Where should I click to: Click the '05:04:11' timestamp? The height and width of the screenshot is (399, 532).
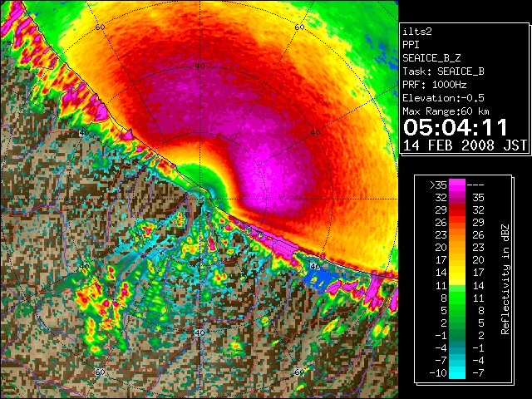[456, 127]
